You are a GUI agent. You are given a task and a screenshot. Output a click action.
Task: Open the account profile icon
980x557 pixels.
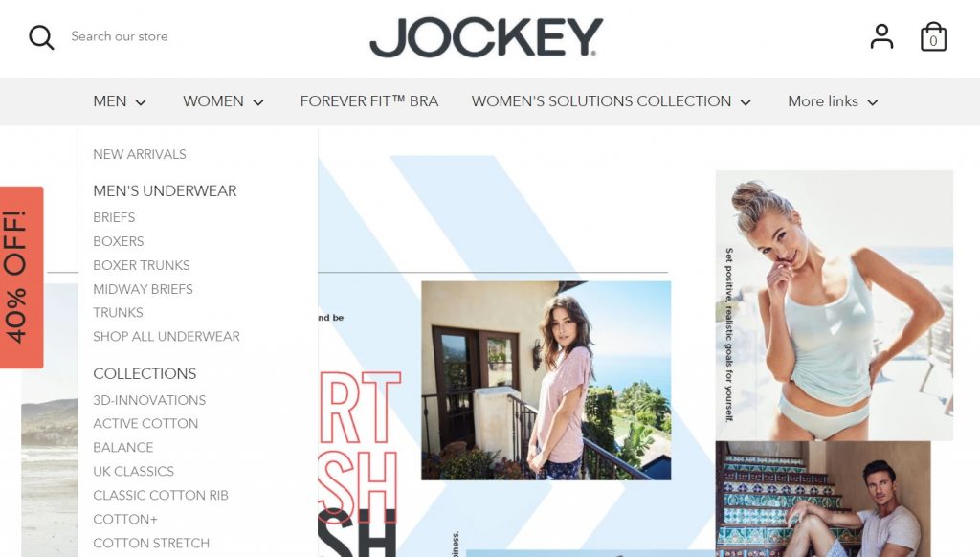(881, 36)
